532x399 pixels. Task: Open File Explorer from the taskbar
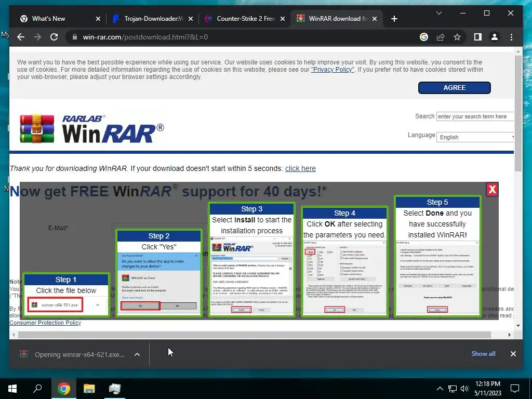[x=89, y=389]
